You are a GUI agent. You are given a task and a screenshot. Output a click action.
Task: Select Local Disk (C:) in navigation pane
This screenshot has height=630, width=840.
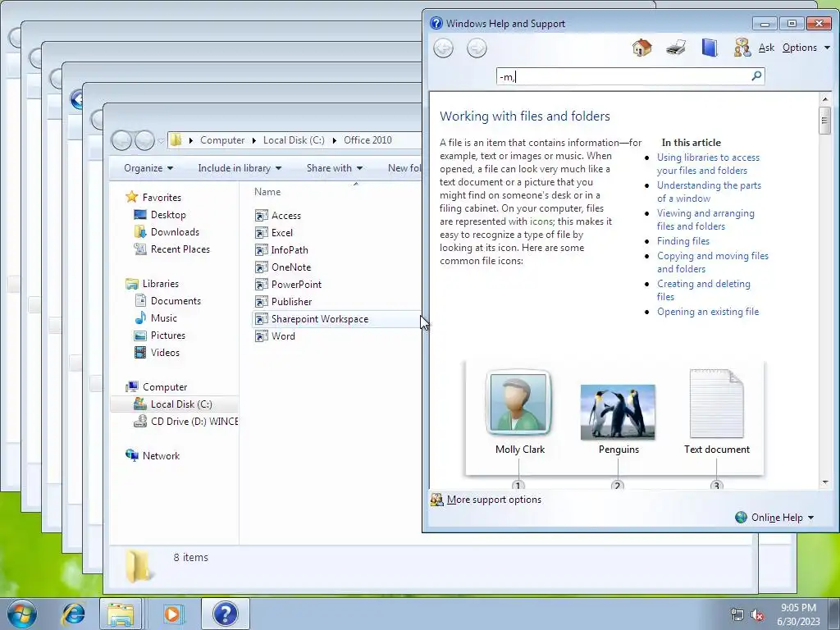coord(174,404)
